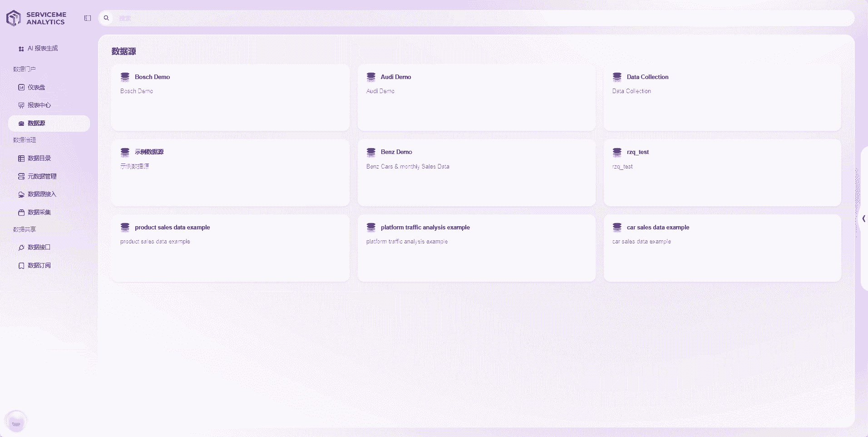Screen dimensions: 868x437
Task: Open the rzq_test data source card
Action: click(x=722, y=173)
